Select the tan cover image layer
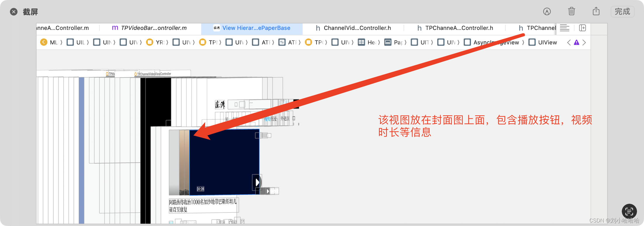The height and width of the screenshot is (226, 644). point(184,162)
